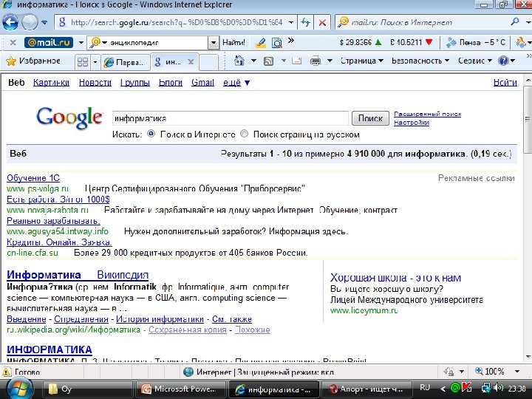This screenshot has width=532, height=399.
Task: Open the Gmail link
Action: [x=202, y=83]
